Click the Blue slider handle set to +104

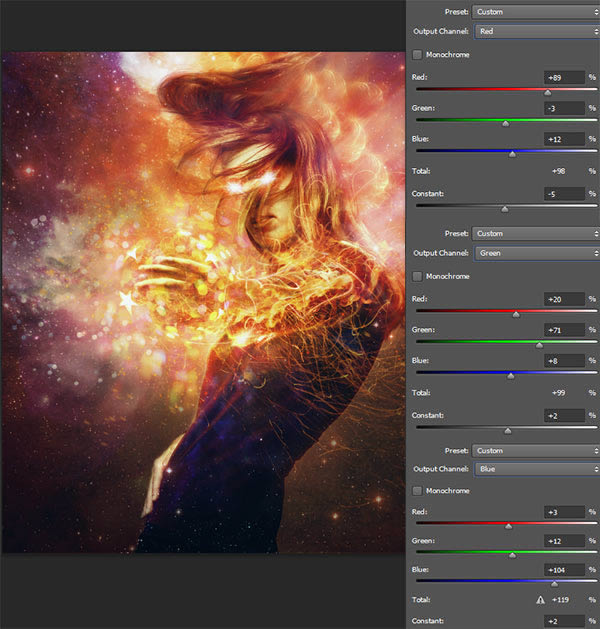coord(554,584)
